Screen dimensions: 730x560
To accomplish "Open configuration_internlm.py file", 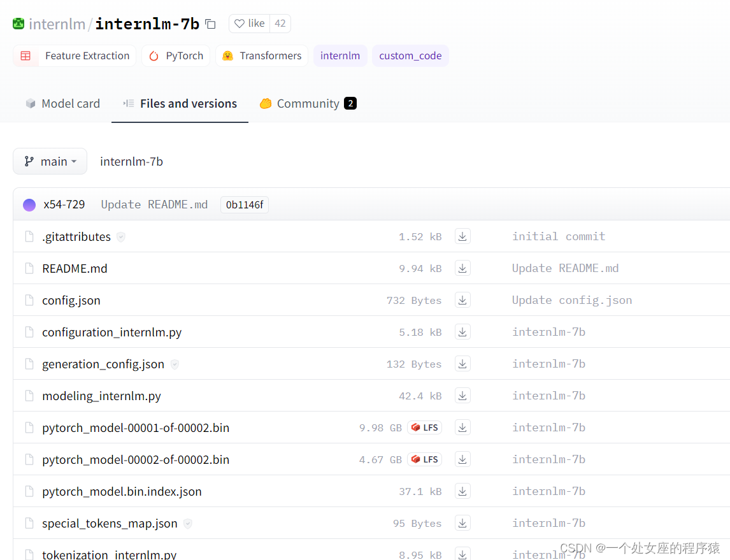I will tap(111, 333).
